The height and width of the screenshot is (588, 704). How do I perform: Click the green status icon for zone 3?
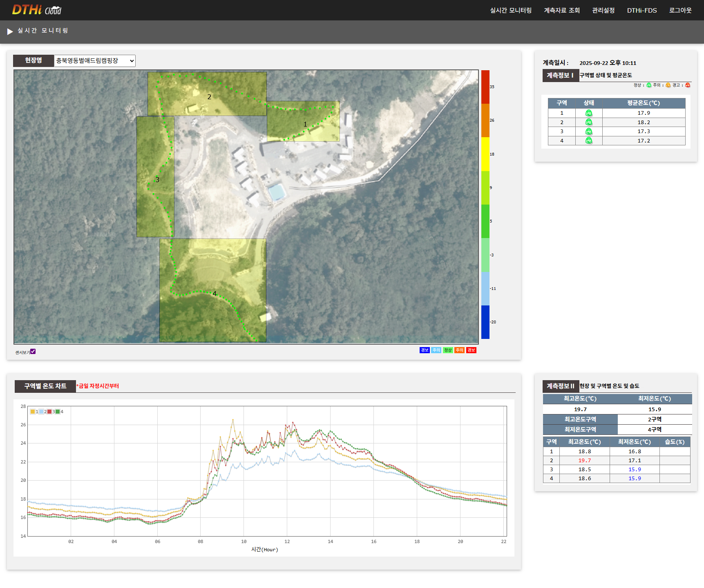[x=588, y=131]
